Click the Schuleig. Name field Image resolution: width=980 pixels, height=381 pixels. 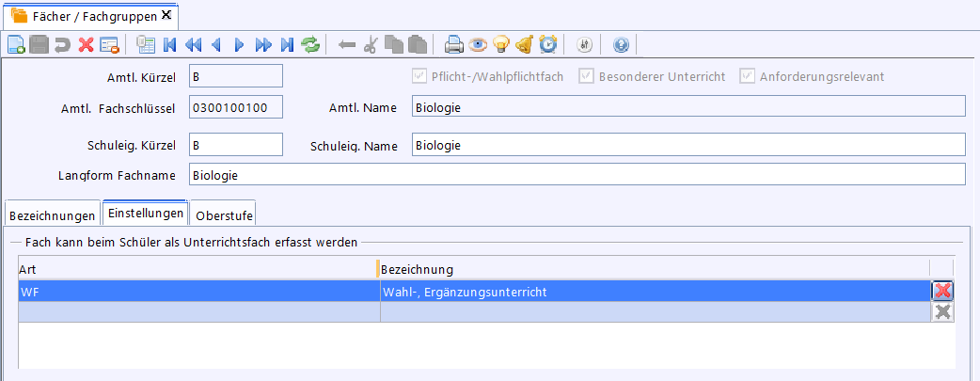(688, 145)
